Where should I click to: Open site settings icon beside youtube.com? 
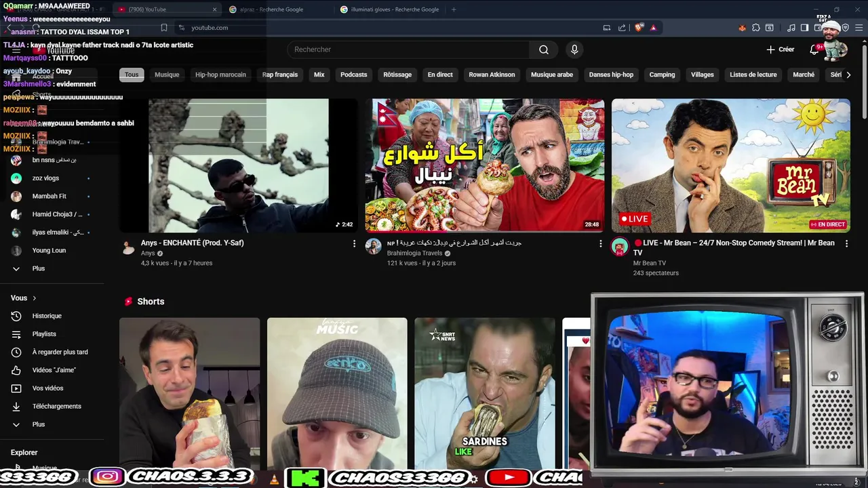(181, 28)
